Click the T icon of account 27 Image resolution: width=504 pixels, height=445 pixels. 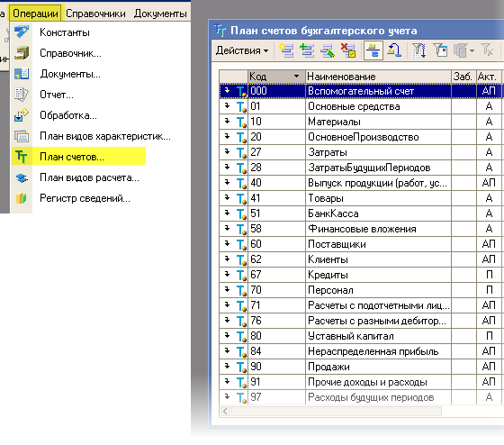241,152
